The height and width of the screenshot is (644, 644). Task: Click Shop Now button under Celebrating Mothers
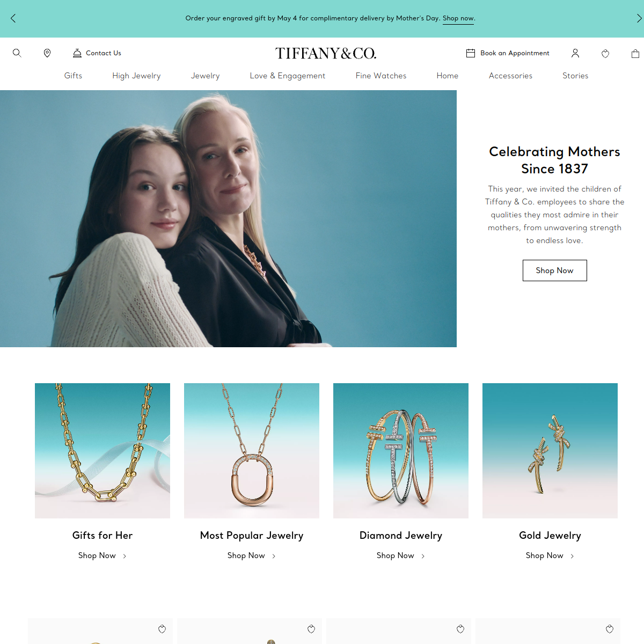(x=555, y=270)
